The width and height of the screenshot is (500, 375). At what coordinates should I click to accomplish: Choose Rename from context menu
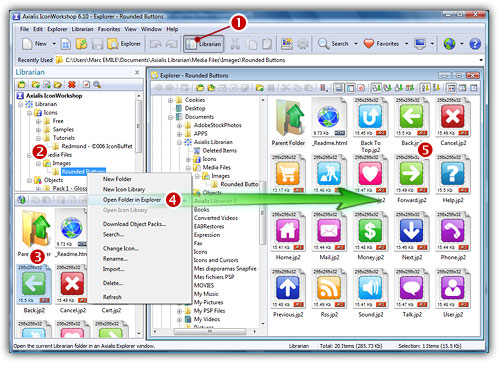[x=115, y=259]
